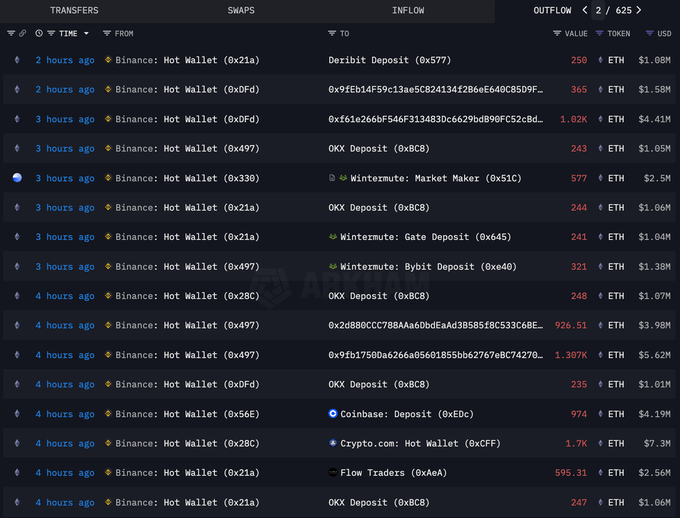Open 0x2d880CCC788AAa6 address link
The height and width of the screenshot is (518, 680).
(435, 325)
